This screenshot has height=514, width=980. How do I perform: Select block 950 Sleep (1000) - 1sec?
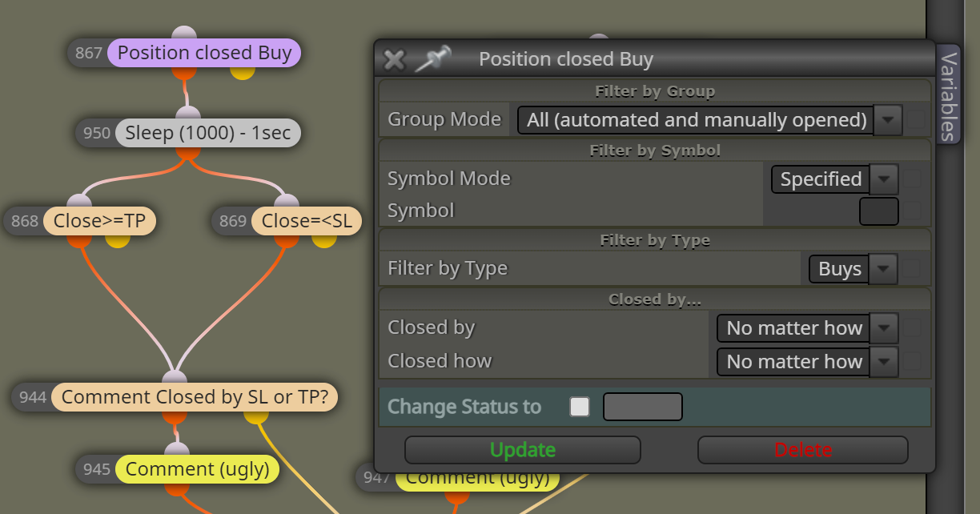pyautogui.click(x=208, y=132)
